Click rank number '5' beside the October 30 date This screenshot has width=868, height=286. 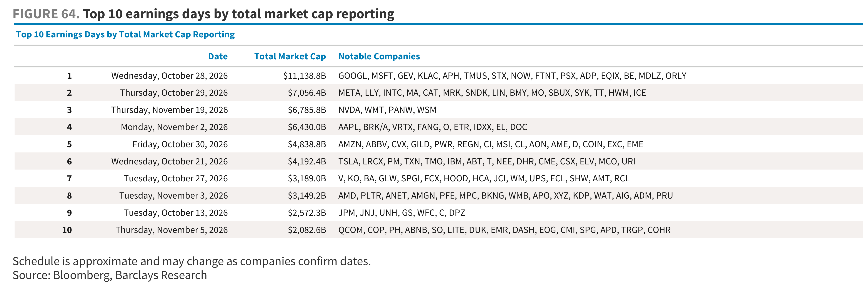click(69, 144)
